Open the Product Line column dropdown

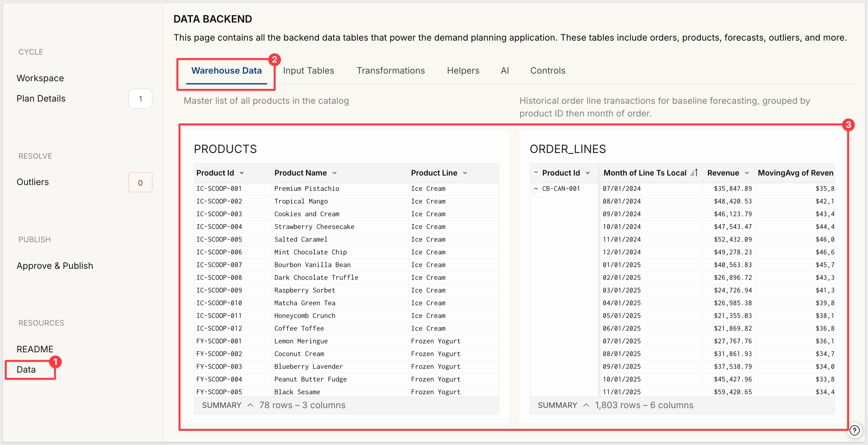click(465, 173)
